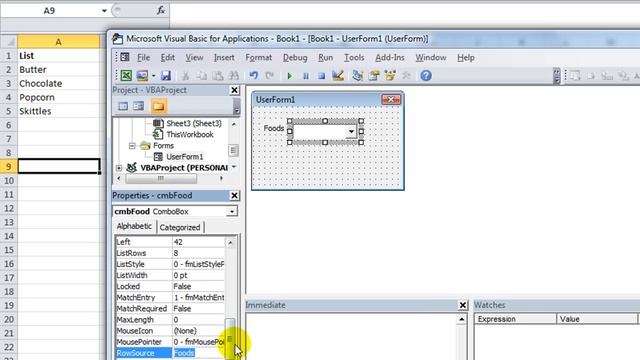The width and height of the screenshot is (640, 360).
Task: Open the Excel Name Box dropdown arrow
Action: [104, 11]
